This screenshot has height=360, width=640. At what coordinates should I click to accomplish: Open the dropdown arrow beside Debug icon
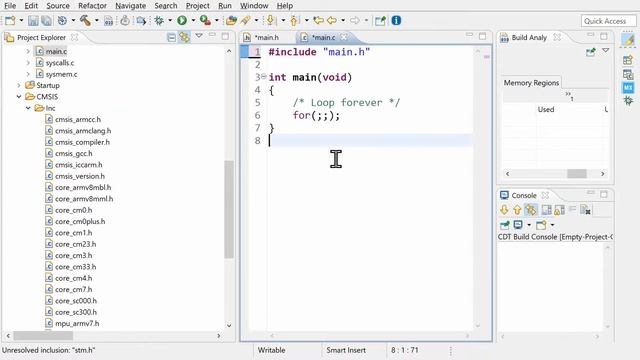(170, 20)
